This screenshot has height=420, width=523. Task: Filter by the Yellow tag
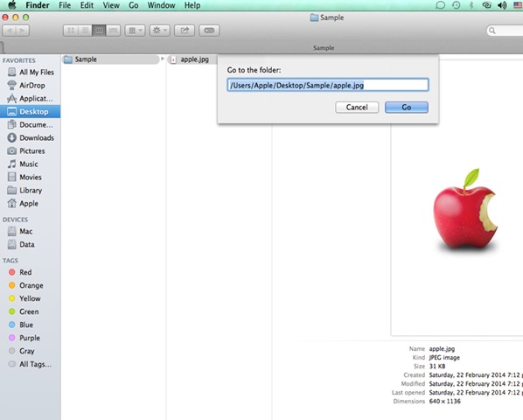[x=31, y=298]
